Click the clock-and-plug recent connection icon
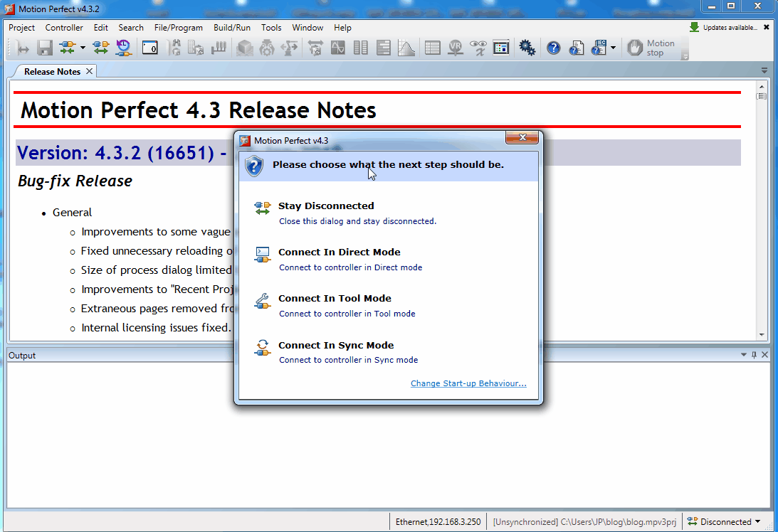Screen dimensions: 778x532 [124, 48]
